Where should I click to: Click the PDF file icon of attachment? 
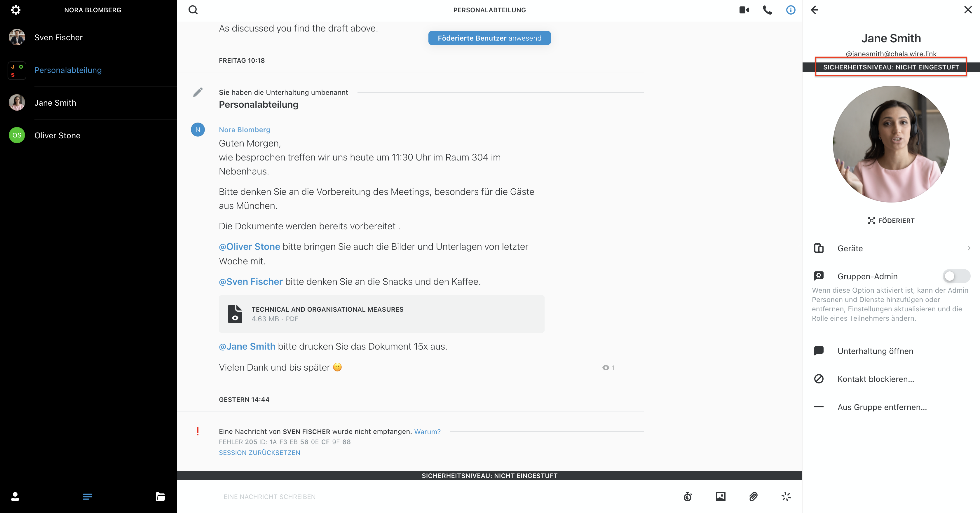pyautogui.click(x=235, y=314)
